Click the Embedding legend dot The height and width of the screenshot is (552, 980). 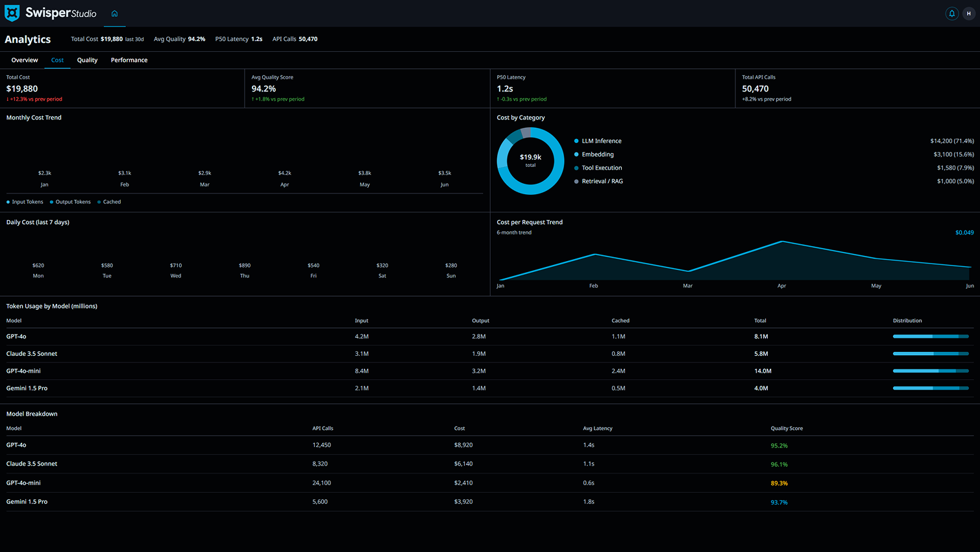coord(577,154)
